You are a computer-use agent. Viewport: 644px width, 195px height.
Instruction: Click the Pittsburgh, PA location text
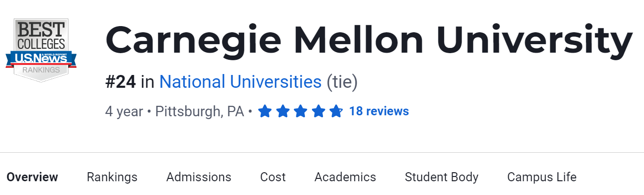(x=199, y=111)
